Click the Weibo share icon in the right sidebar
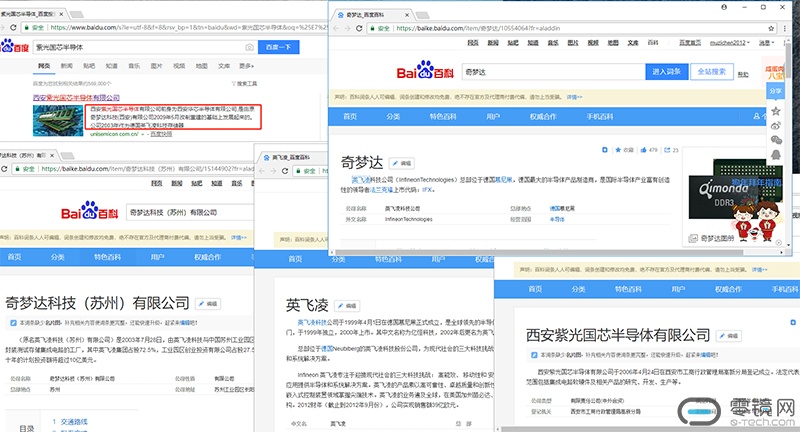The width and height of the screenshot is (800, 432). pos(775,125)
